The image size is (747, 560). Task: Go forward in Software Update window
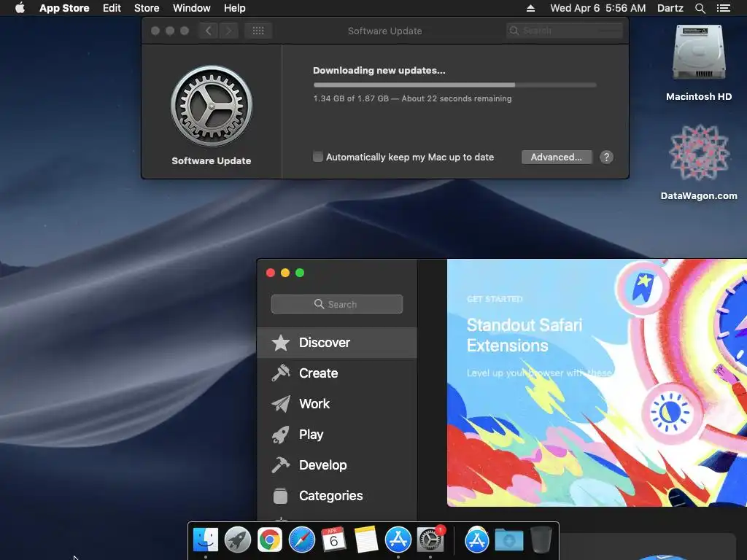(228, 31)
